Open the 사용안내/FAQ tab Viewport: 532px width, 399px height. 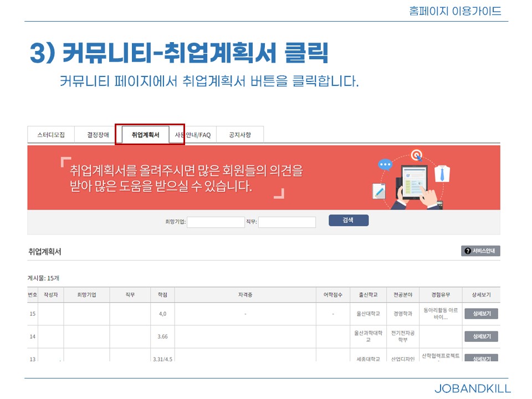pyautogui.click(x=194, y=135)
